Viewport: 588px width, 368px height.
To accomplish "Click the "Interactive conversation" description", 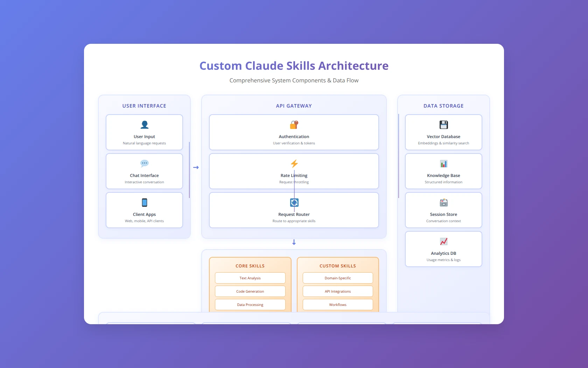I will point(144,182).
